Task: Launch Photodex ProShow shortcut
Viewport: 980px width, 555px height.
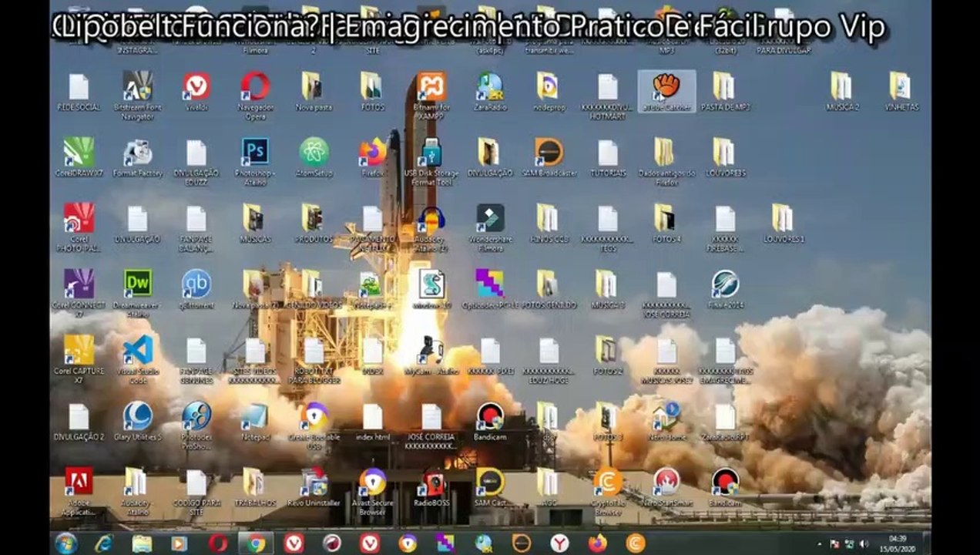Action: (x=196, y=425)
